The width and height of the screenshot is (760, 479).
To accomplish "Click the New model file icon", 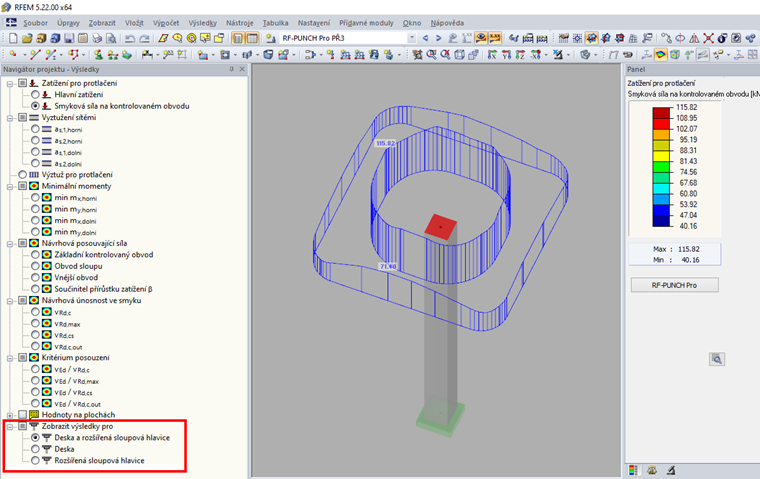I will point(13,38).
